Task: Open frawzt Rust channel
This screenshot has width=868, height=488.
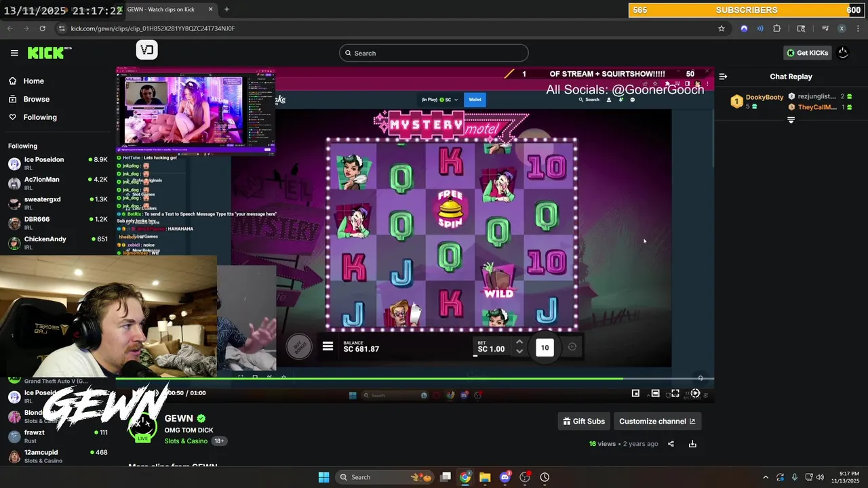Action: point(58,436)
